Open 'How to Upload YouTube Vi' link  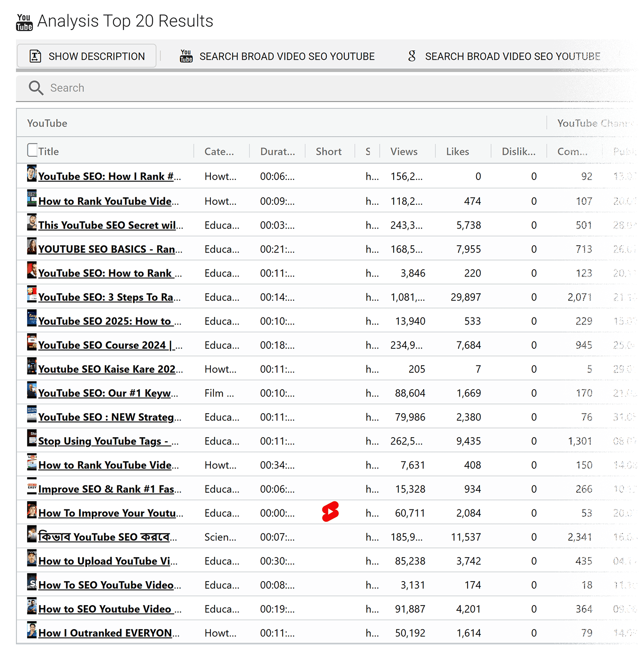tap(108, 561)
